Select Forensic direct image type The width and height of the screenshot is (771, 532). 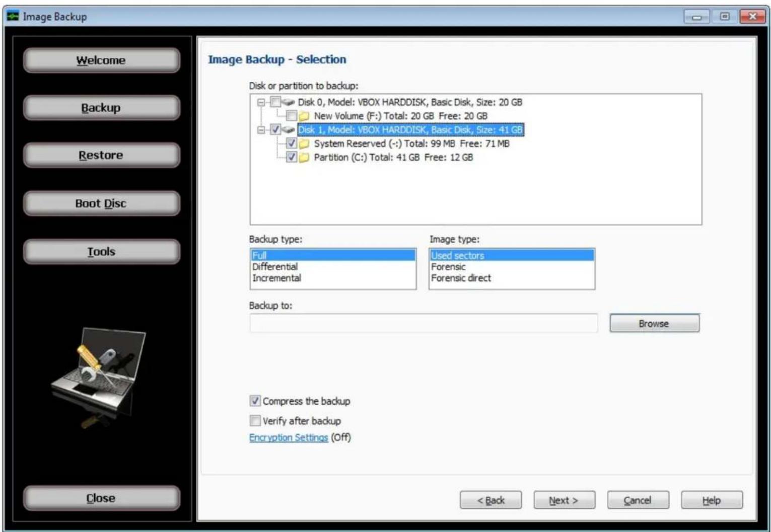click(512, 278)
